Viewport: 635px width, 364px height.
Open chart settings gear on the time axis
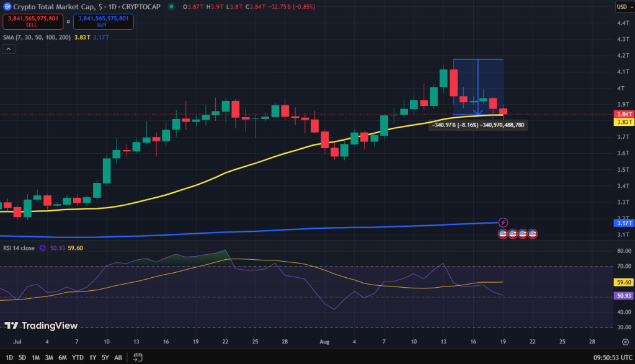pos(625,342)
